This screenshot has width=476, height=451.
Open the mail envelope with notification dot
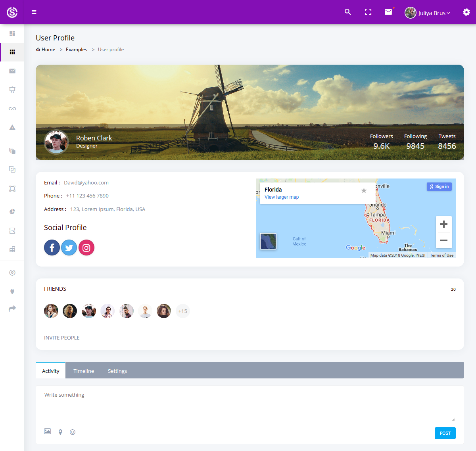[x=388, y=12]
